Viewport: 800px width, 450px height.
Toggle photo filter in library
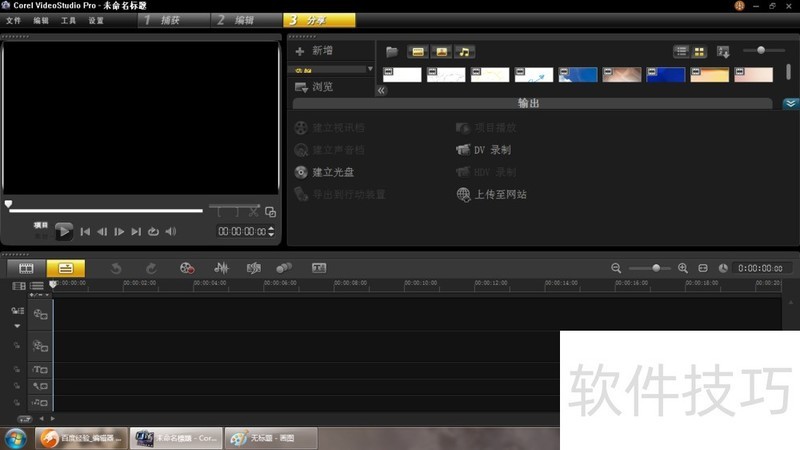(x=441, y=52)
